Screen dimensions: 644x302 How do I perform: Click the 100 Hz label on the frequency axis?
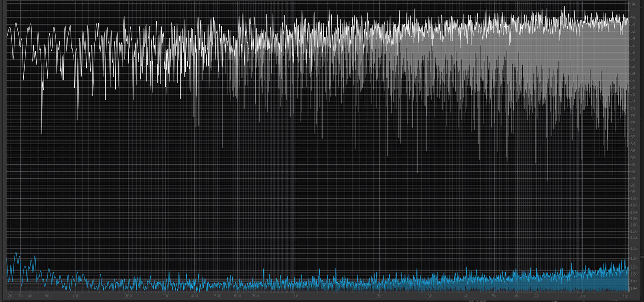point(76,296)
